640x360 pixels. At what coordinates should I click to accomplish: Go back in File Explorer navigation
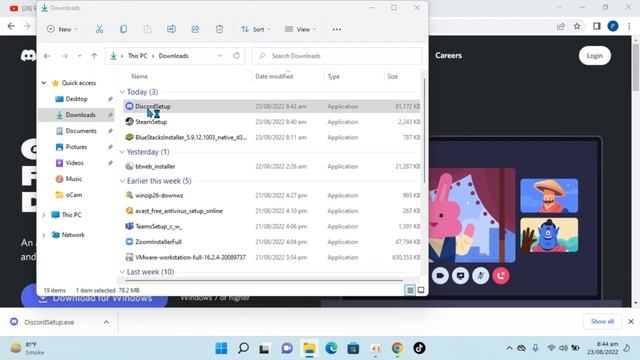pos(47,56)
